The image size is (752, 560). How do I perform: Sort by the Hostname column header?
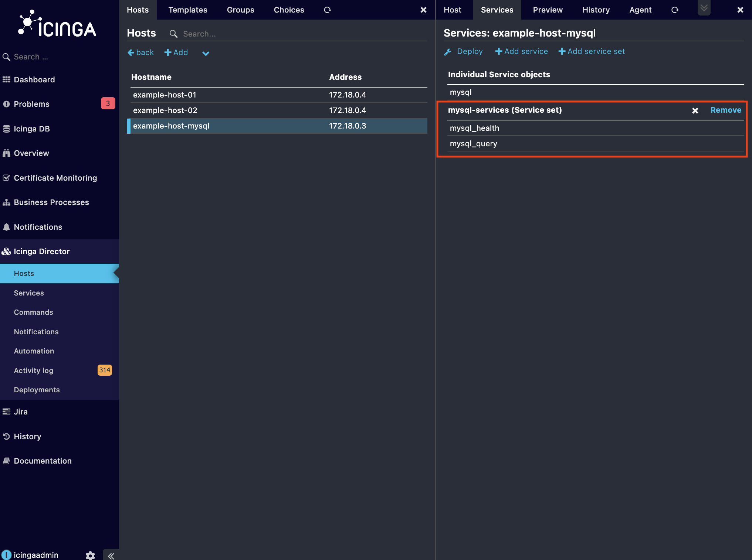pos(151,77)
